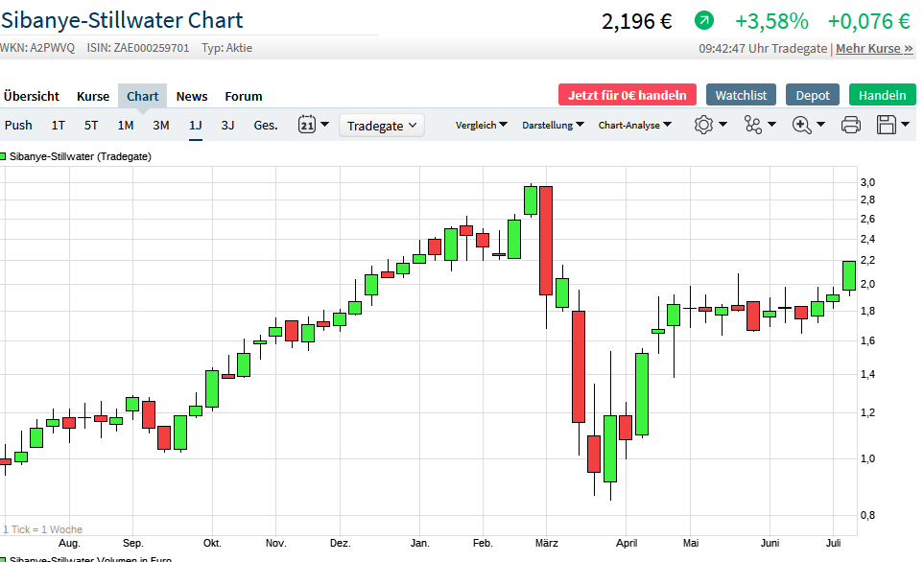The height and width of the screenshot is (562, 924).
Task: Switch chart range to 3M
Action: pos(160,125)
